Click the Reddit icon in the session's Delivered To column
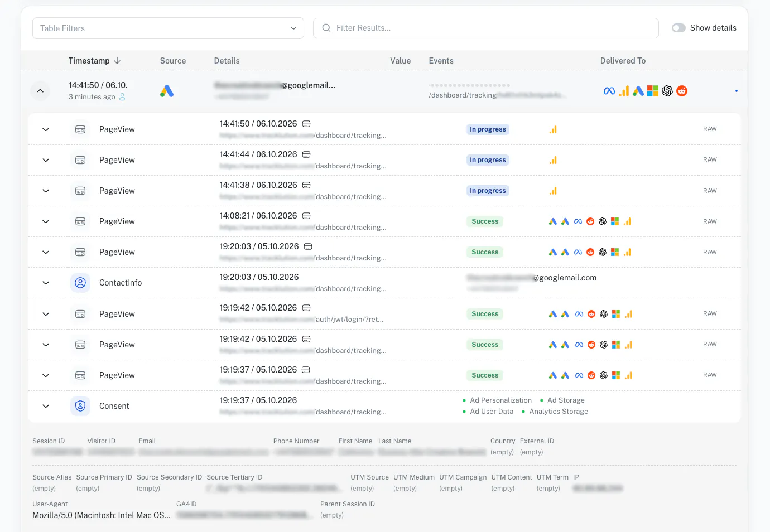This screenshot has width=770, height=532. coord(682,91)
